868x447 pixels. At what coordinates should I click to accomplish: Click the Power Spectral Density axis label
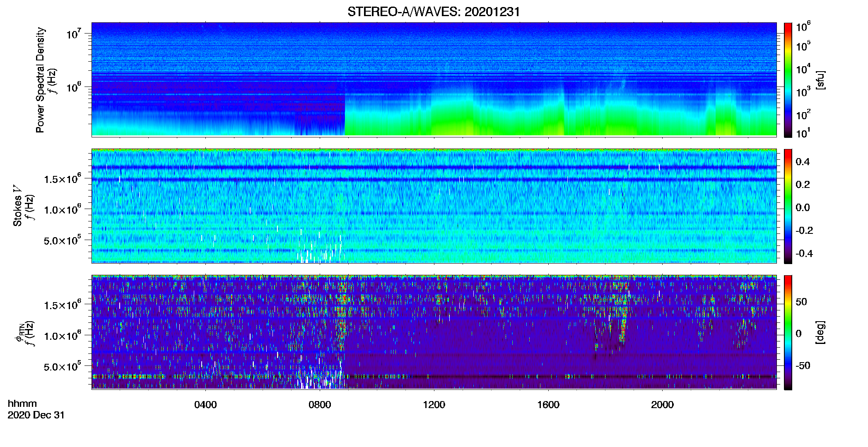pyautogui.click(x=40, y=80)
